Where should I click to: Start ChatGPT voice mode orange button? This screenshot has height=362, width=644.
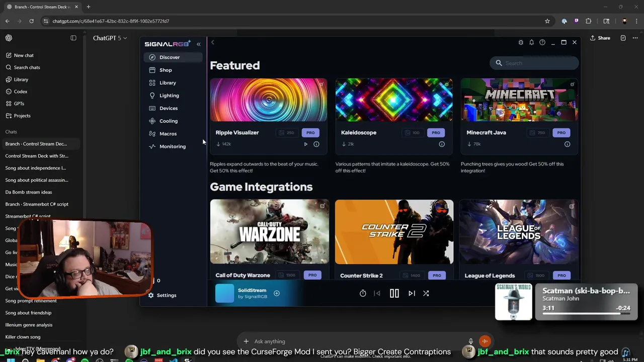click(x=485, y=341)
